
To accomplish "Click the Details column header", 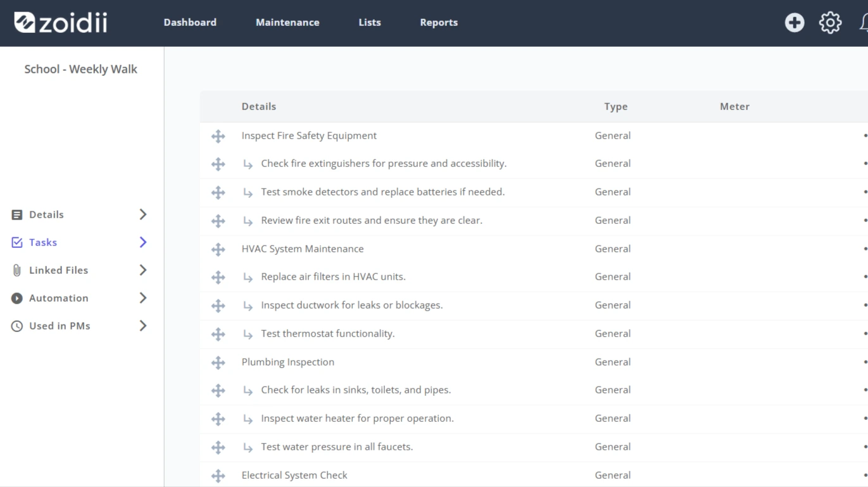I will (259, 106).
